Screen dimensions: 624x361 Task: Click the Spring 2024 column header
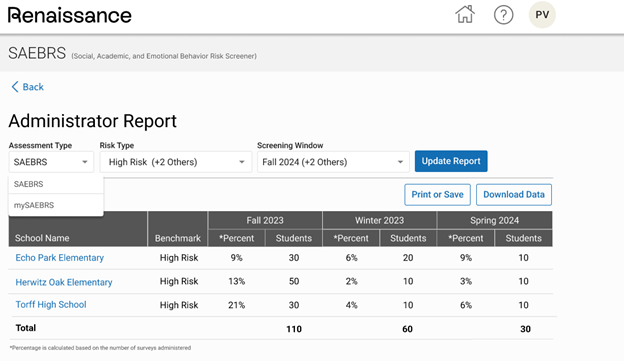[495, 220]
